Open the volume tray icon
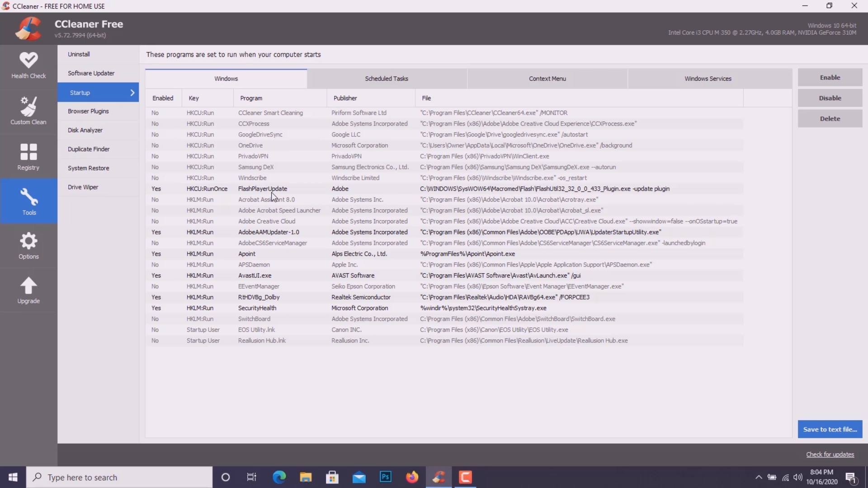The width and height of the screenshot is (868, 488). click(x=798, y=477)
